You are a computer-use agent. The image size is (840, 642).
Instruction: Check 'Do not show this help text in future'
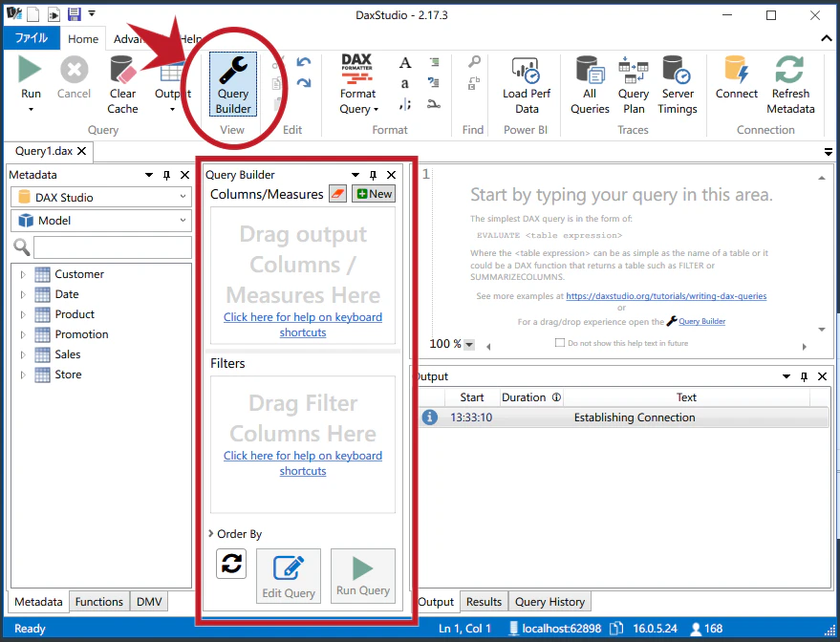[x=560, y=343]
